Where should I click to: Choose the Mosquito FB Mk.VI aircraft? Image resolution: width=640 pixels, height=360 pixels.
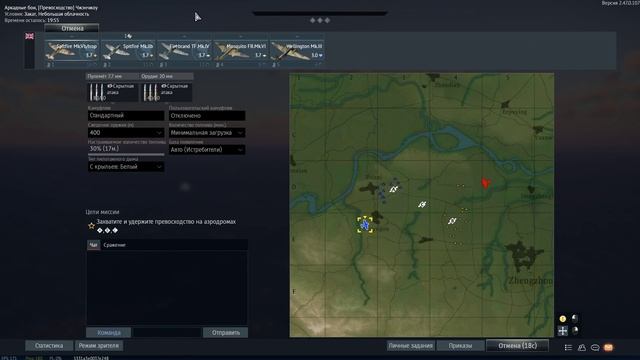pos(241,51)
